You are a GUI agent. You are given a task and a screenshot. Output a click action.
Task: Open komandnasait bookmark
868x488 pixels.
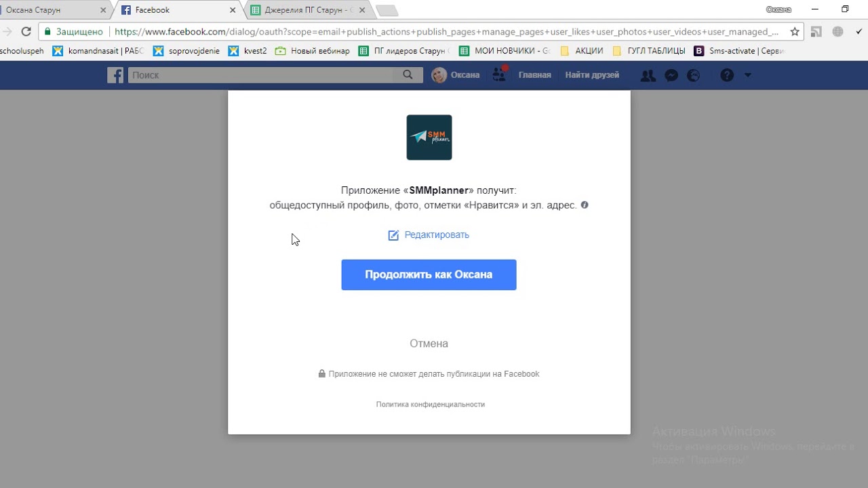[x=98, y=51]
